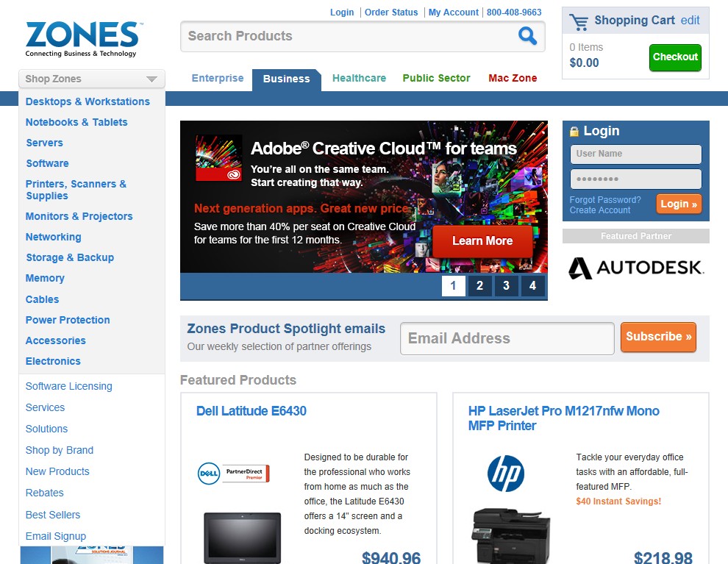Open the Servers category

[45, 143]
